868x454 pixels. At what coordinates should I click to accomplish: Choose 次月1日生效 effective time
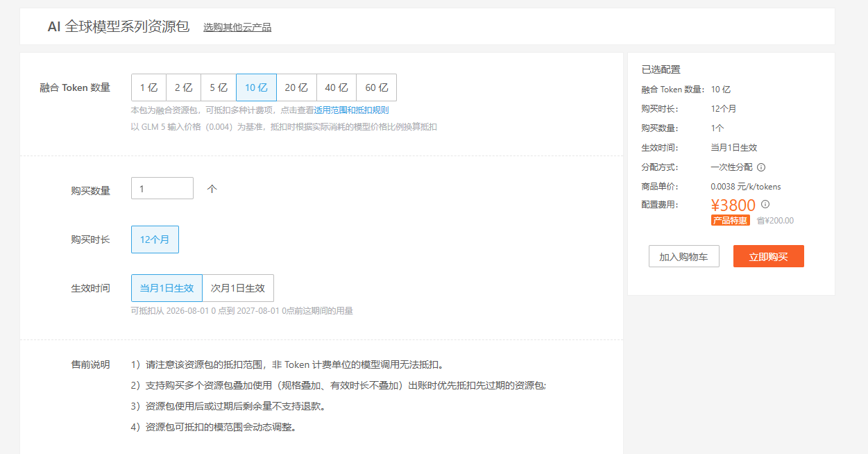tap(238, 288)
